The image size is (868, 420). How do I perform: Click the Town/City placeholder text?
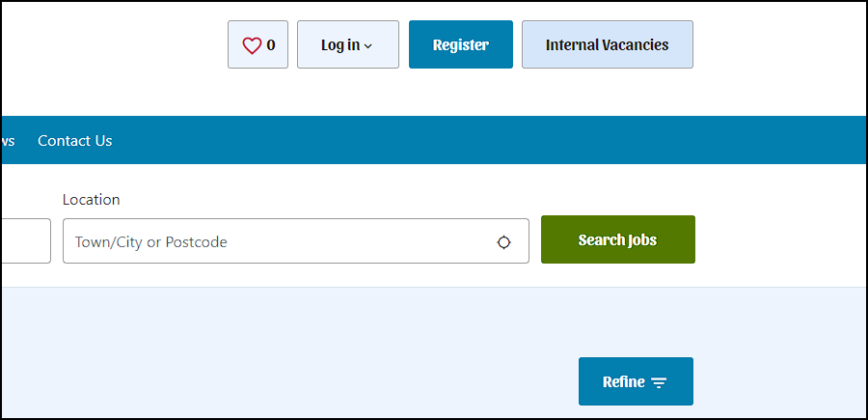151,242
